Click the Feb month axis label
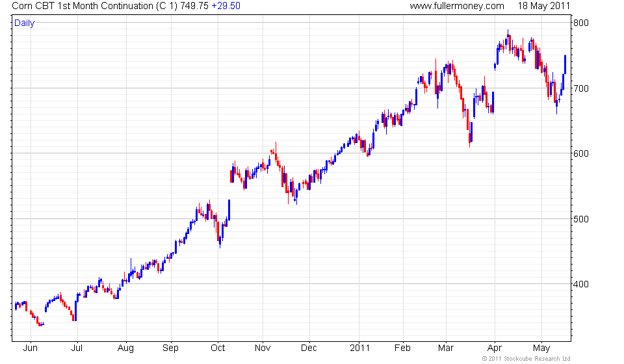The width and height of the screenshot is (624, 364). [x=402, y=348]
